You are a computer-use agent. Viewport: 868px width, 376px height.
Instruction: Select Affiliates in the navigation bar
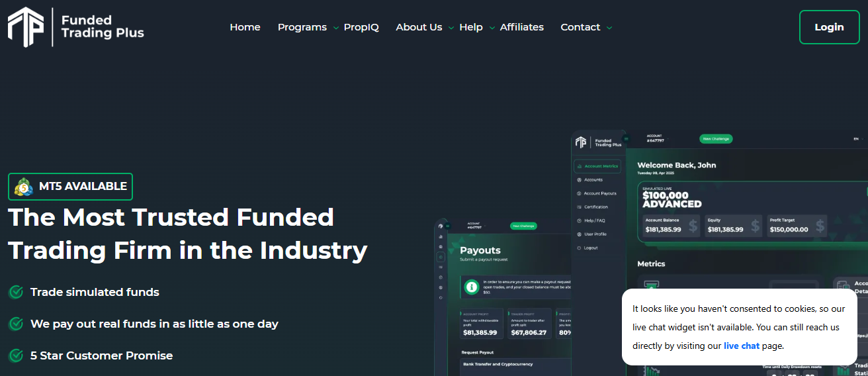click(x=521, y=27)
